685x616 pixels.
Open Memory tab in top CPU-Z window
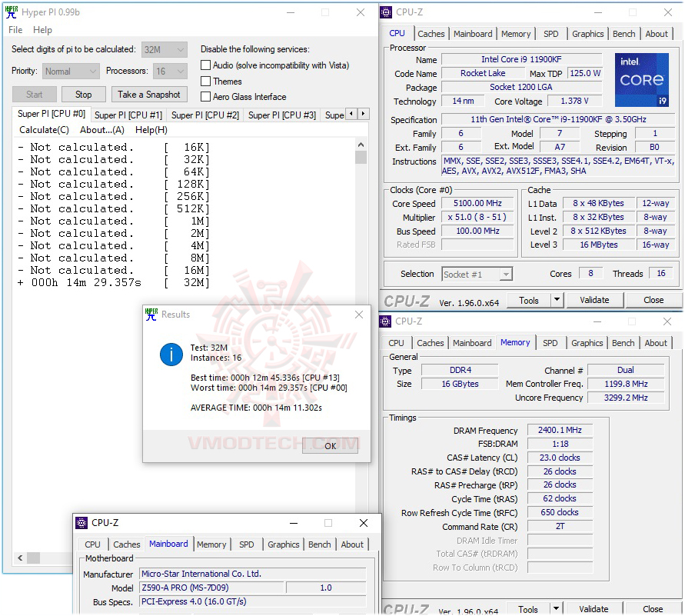(516, 34)
